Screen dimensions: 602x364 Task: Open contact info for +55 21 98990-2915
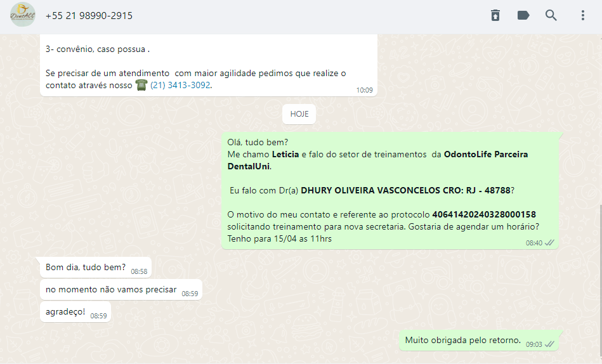(89, 16)
